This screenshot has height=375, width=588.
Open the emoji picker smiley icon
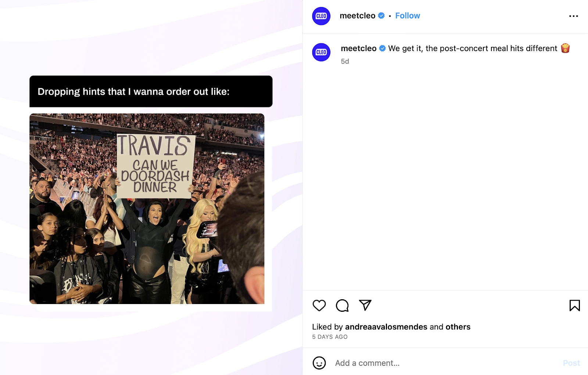pyautogui.click(x=319, y=363)
